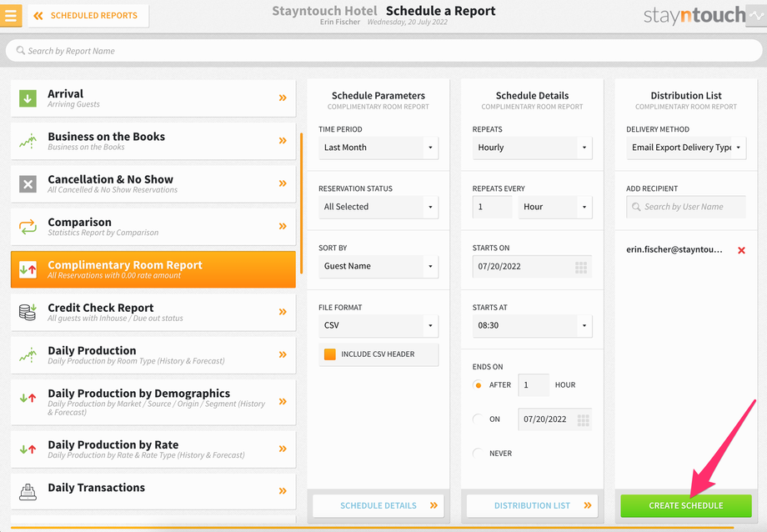Open the Repeats Every Hour unit dropdown
Image resolution: width=767 pixels, height=532 pixels.
click(x=555, y=207)
